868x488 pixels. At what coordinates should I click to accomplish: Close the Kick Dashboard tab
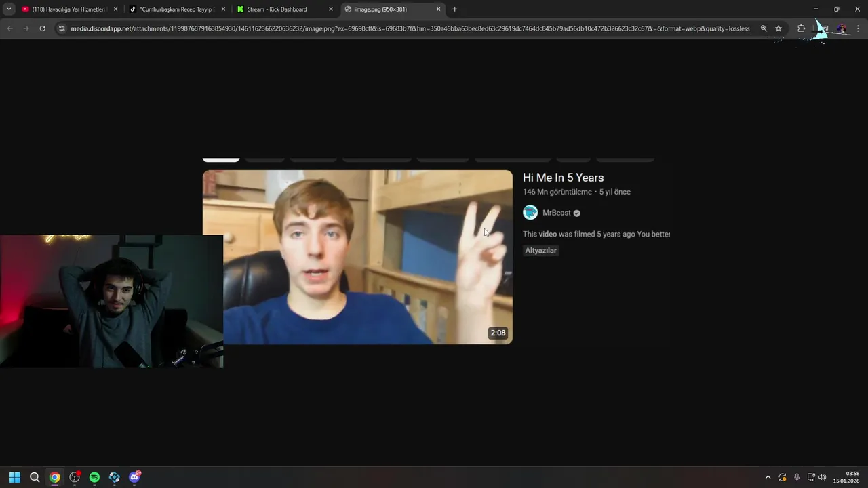click(331, 9)
